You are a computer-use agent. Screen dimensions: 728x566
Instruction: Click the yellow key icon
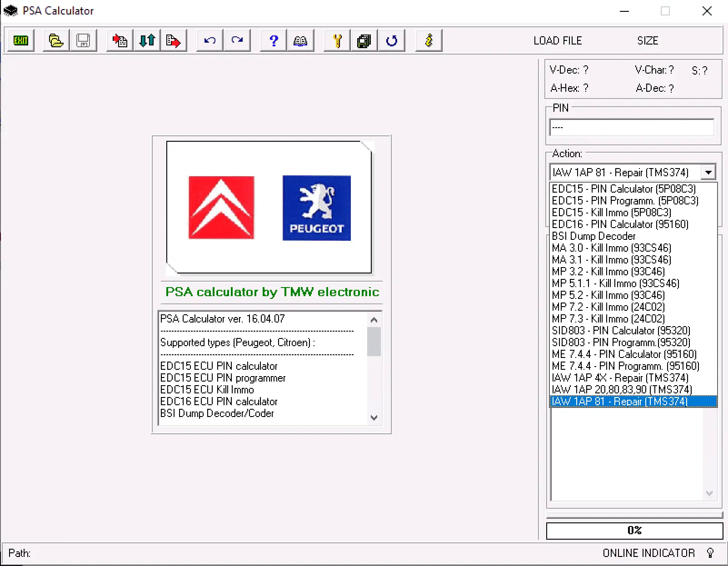(337, 41)
